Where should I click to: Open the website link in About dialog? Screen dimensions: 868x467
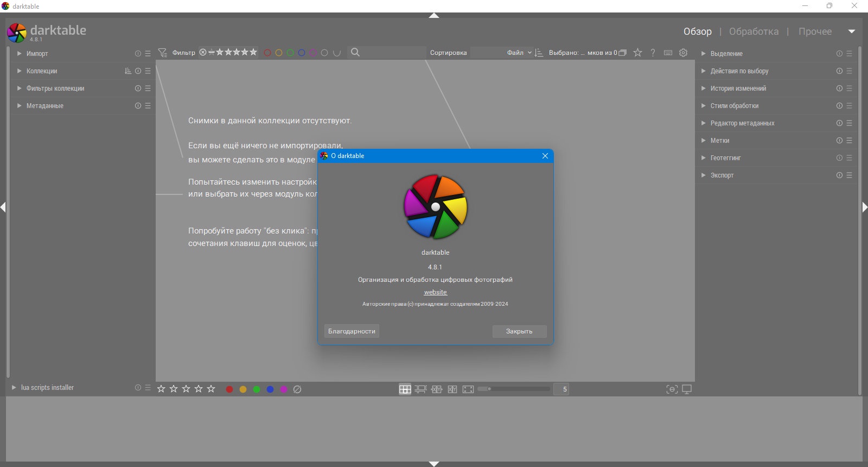436,292
